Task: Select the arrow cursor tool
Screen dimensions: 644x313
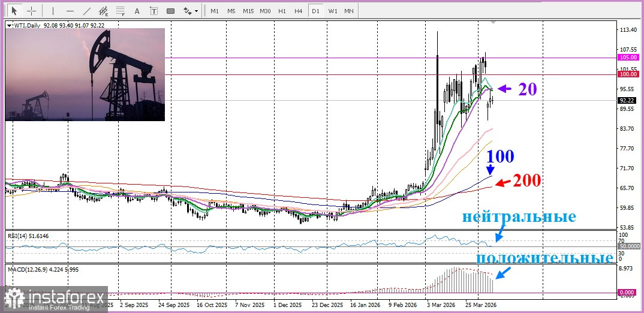Action: coord(15,11)
